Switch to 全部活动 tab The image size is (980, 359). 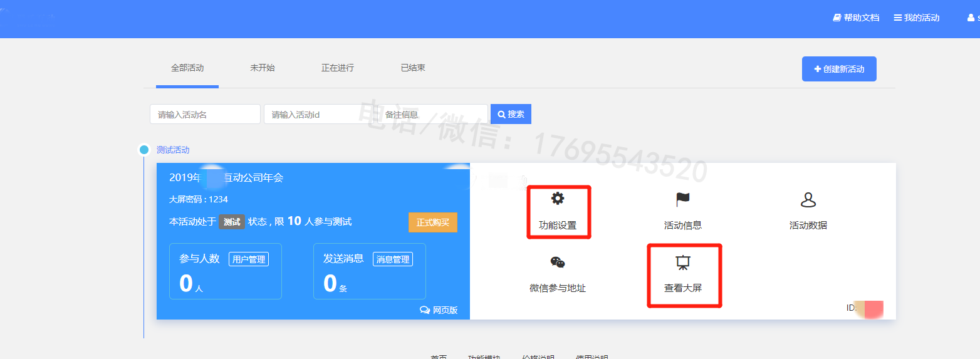point(187,68)
